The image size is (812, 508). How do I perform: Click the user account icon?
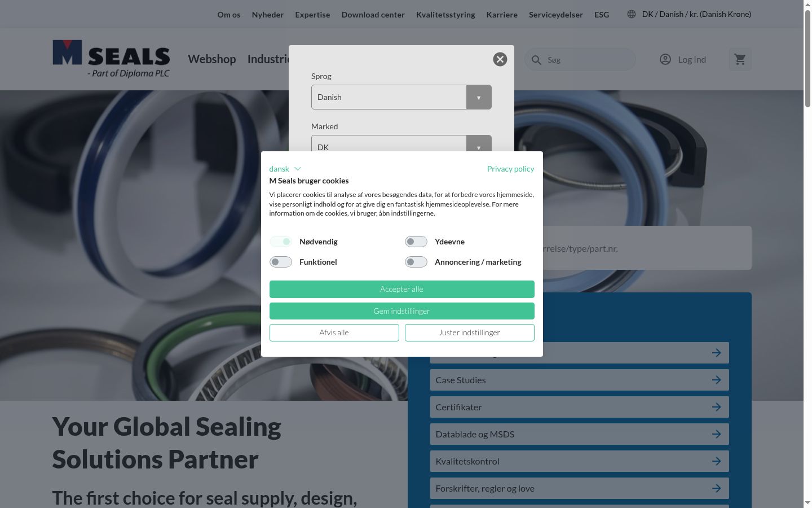click(x=665, y=59)
